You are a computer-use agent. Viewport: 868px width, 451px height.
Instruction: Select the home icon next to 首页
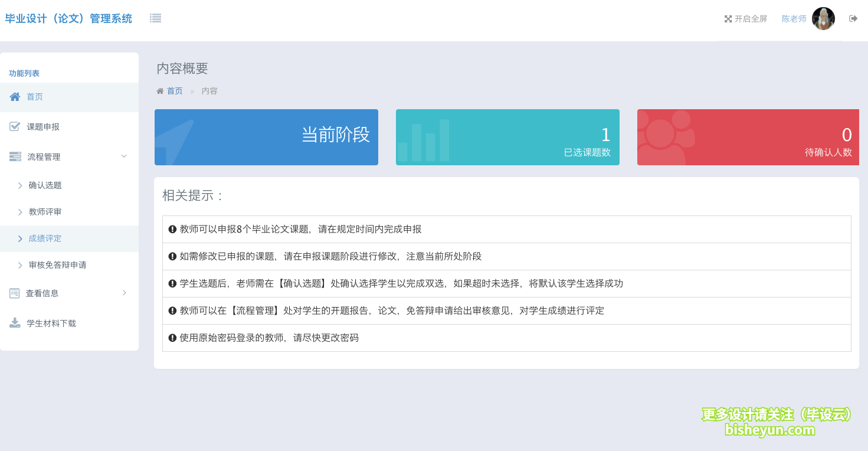pos(14,96)
